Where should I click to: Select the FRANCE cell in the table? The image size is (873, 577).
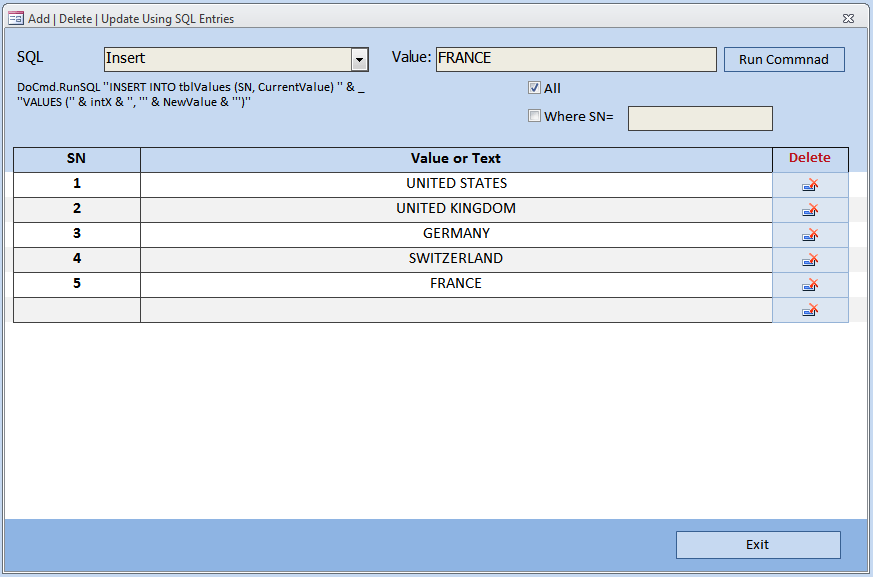point(456,285)
